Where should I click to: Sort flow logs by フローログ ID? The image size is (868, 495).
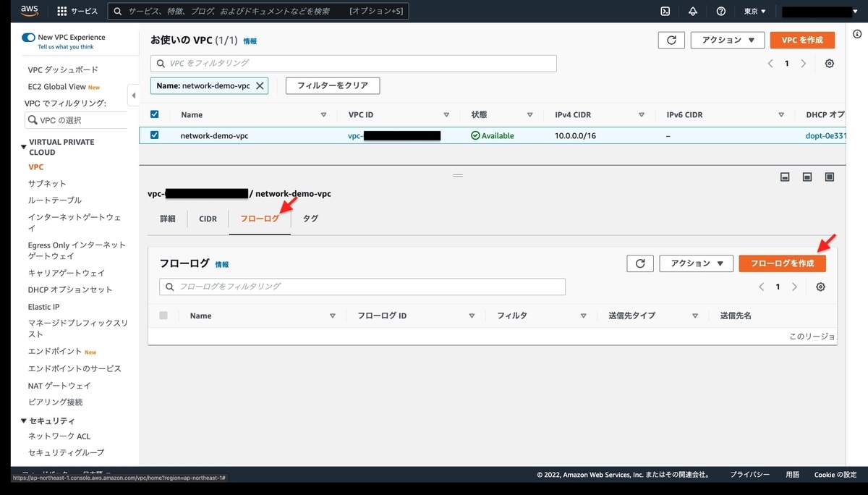472,316
